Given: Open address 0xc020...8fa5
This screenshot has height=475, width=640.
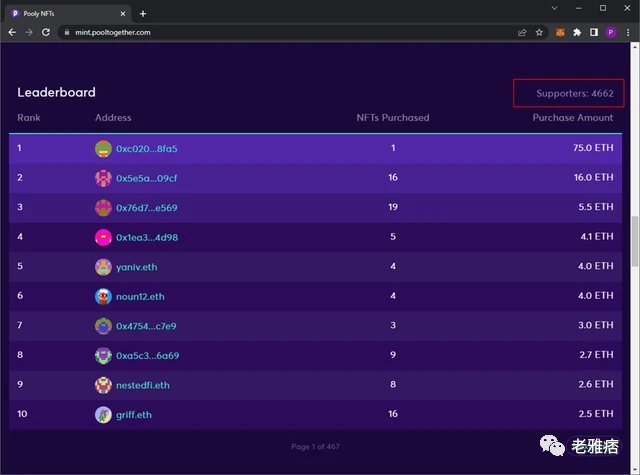Looking at the screenshot, I should point(147,149).
